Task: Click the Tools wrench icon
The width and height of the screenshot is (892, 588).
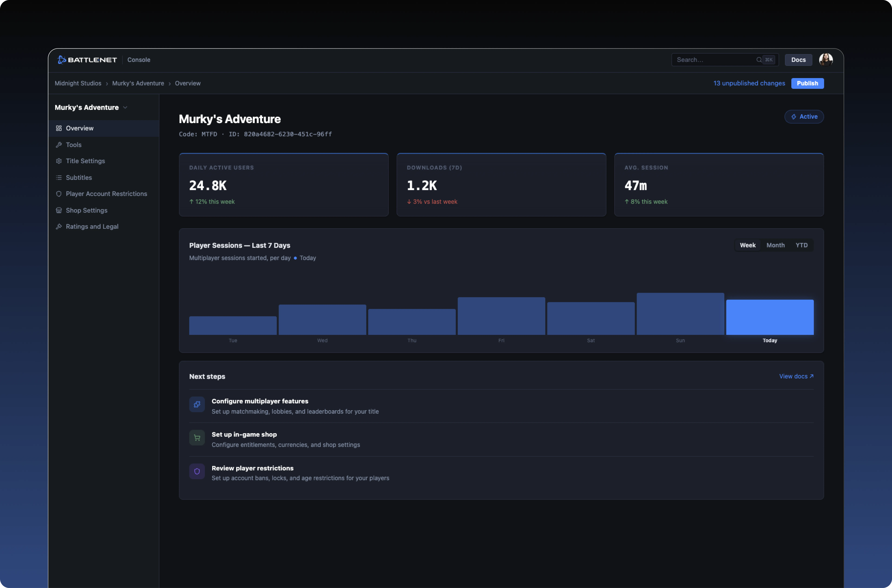Action: pos(59,145)
